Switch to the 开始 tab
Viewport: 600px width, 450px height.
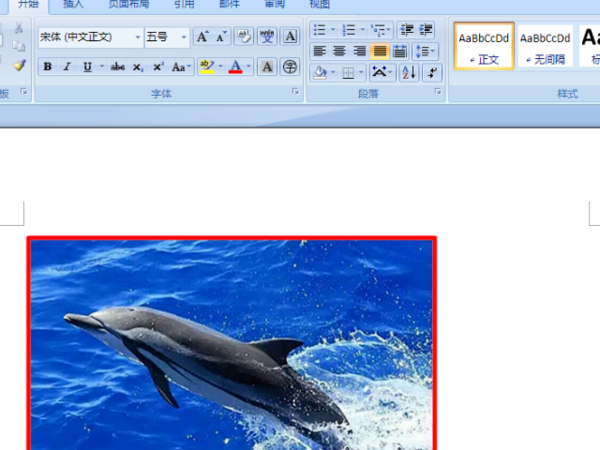(28, 5)
